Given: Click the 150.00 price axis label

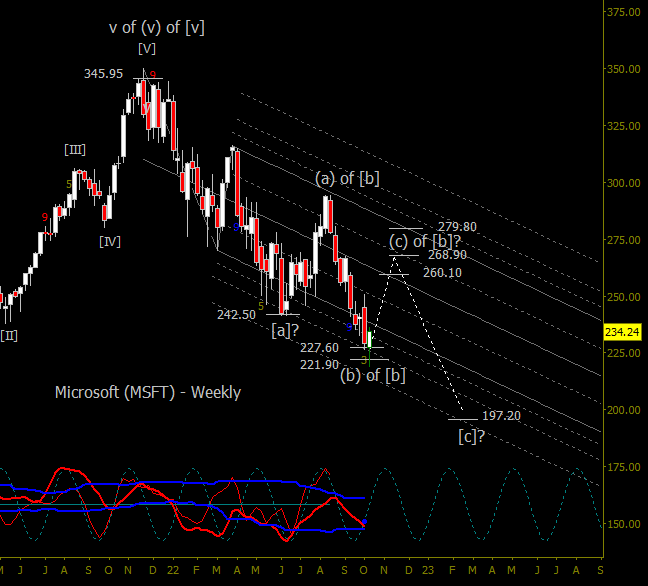Looking at the screenshot, I should tap(623, 524).
